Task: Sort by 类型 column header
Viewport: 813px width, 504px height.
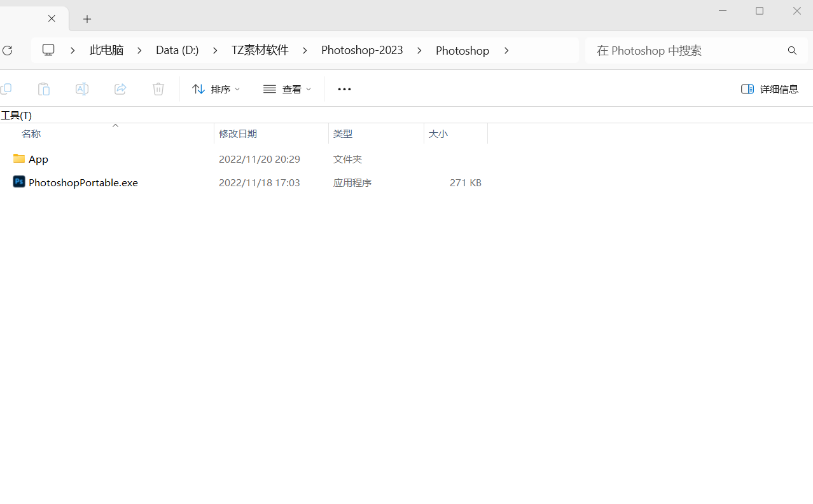Action: [x=343, y=133]
